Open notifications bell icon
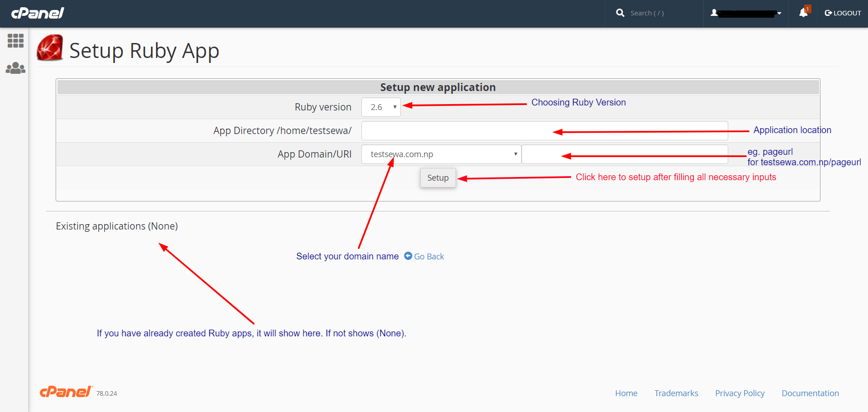868x412 pixels. click(804, 13)
